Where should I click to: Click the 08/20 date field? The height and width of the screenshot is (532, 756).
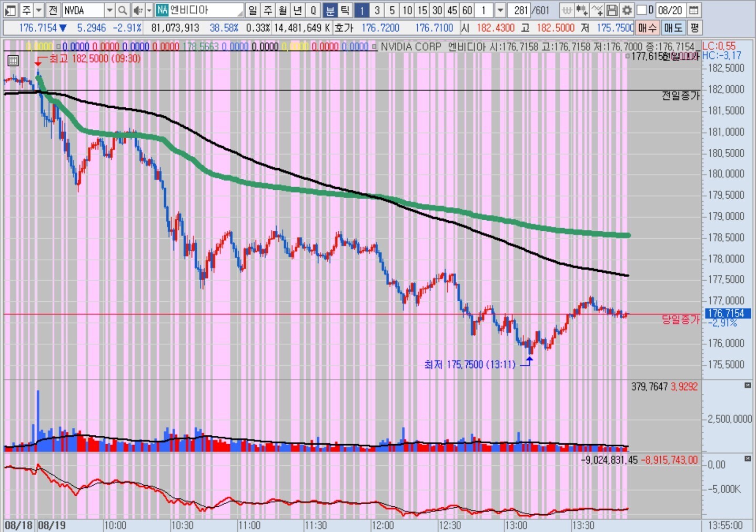point(671,10)
